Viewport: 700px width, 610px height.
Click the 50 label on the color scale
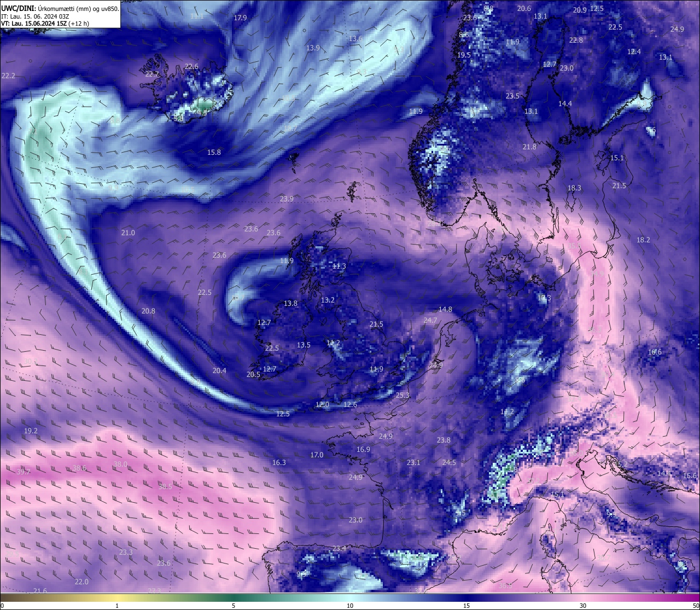695,606
